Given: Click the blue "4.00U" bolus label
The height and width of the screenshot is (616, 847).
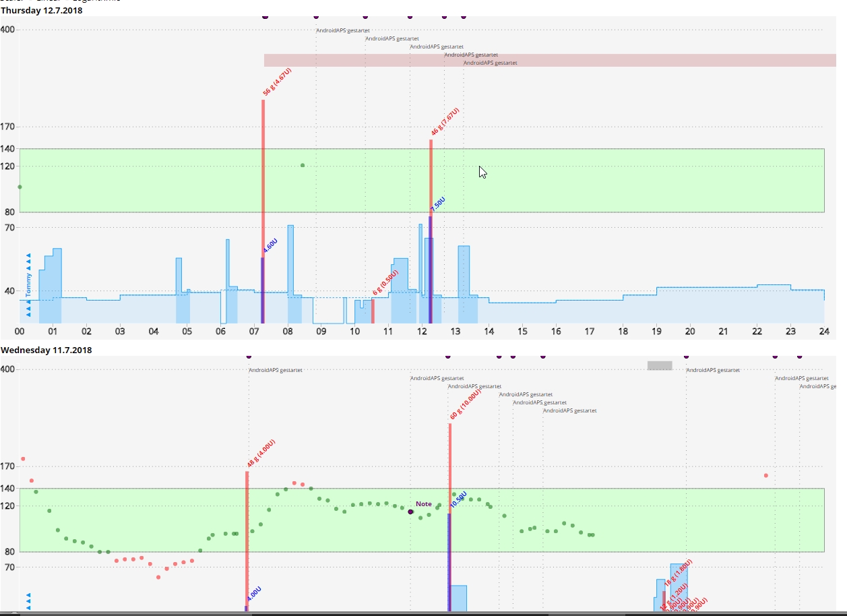Looking at the screenshot, I should click(254, 594).
